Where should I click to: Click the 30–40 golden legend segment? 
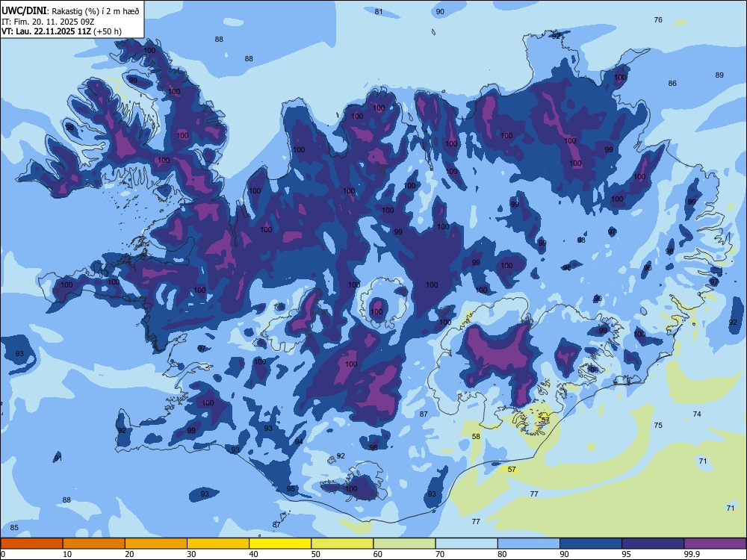218,544
